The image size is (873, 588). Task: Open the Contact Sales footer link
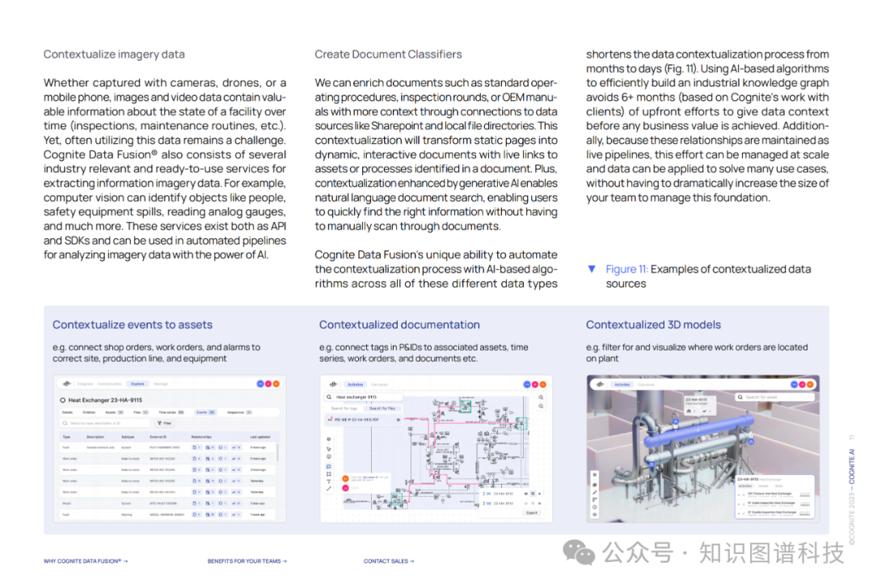click(x=389, y=561)
